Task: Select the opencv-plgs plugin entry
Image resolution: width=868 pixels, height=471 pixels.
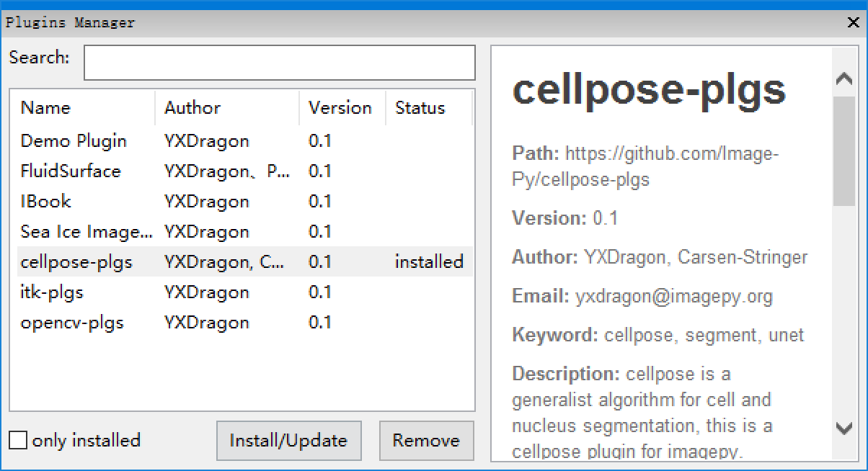Action: coord(242,323)
